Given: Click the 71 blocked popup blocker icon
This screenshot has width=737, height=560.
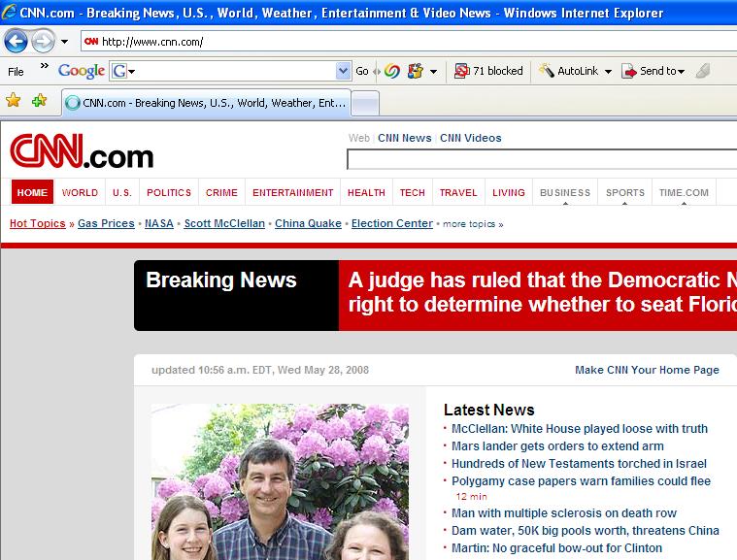Looking at the screenshot, I should pos(488,71).
